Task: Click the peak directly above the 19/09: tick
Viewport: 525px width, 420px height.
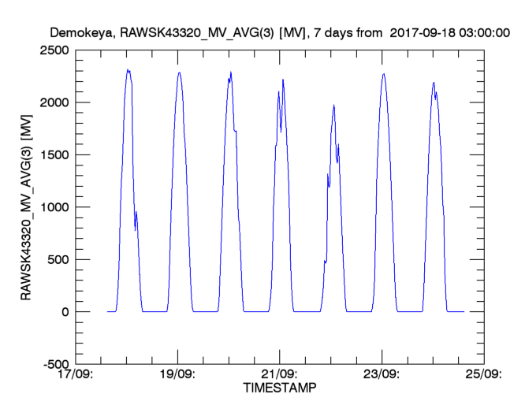Action: (179, 72)
